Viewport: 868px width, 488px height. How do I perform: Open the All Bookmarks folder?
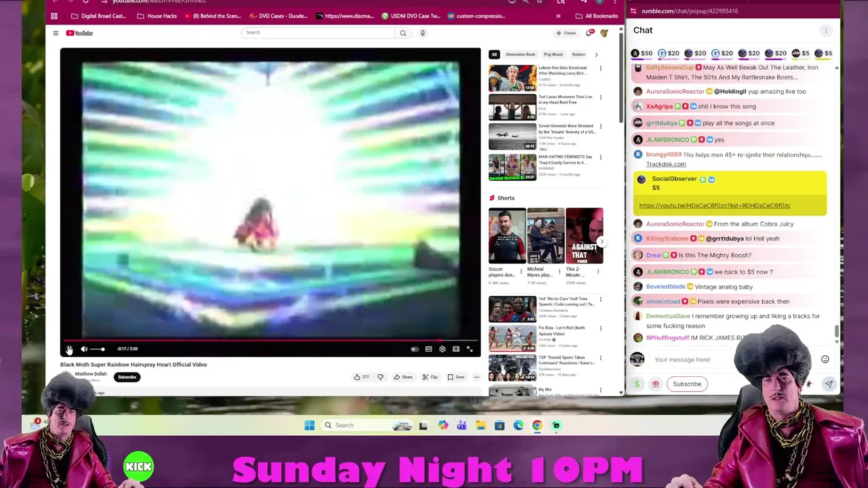coord(597,16)
